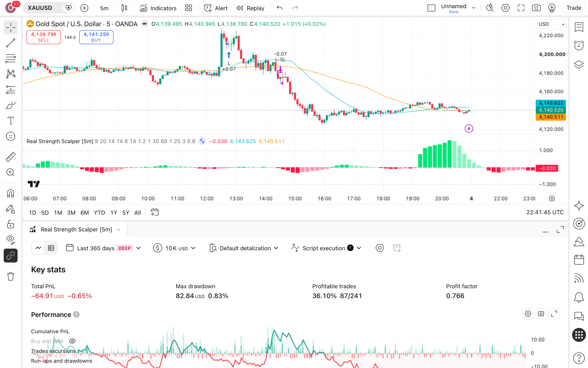Open the 5m interval selector

click(104, 8)
